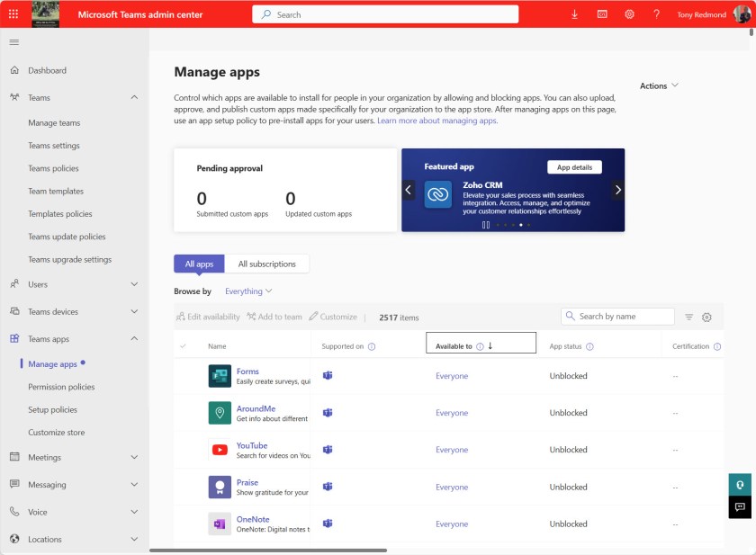This screenshot has height=555, width=756.
Task: Click Customize button in toolbar
Action: tap(333, 317)
